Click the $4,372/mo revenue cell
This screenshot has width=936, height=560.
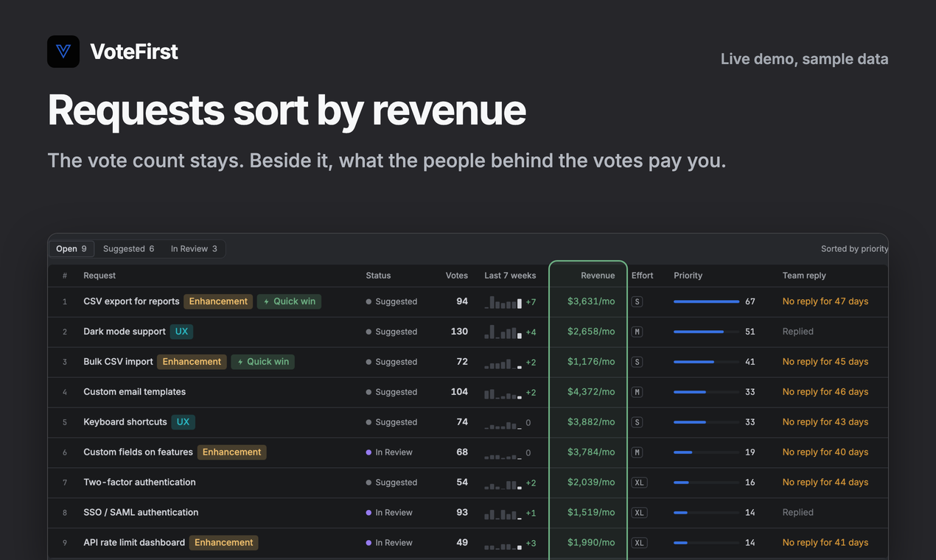point(591,392)
